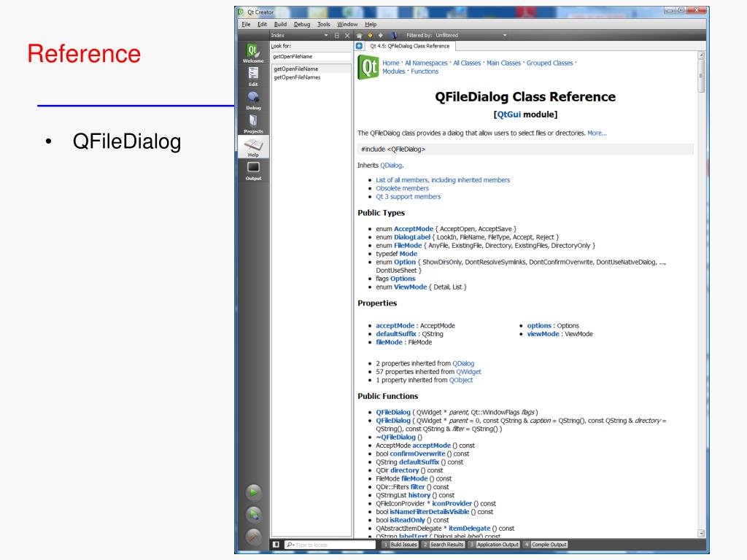The width and height of the screenshot is (747, 560).
Task: Click the Look for search field
Action: tap(311, 57)
